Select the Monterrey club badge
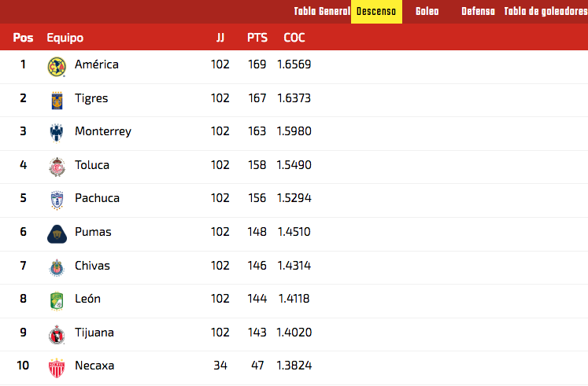Viewport: 588px width, 386px height. click(x=57, y=134)
